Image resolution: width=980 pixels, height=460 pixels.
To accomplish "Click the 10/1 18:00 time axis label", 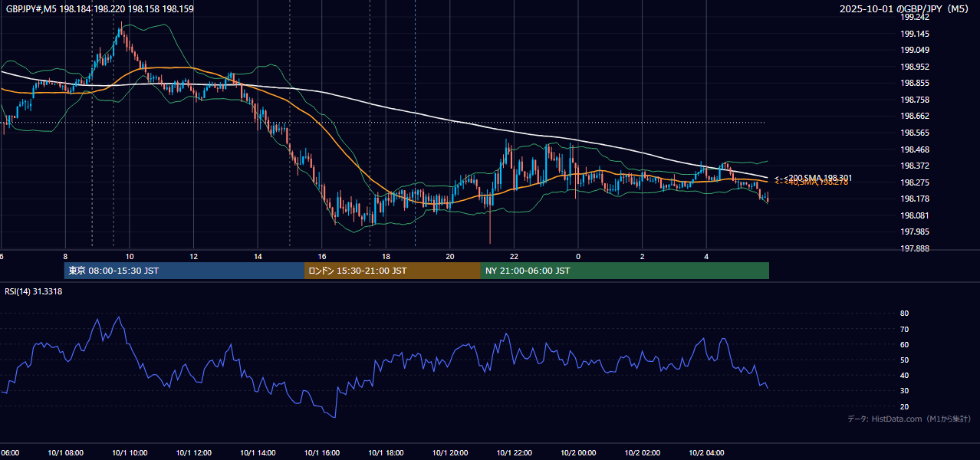I will 386,452.
